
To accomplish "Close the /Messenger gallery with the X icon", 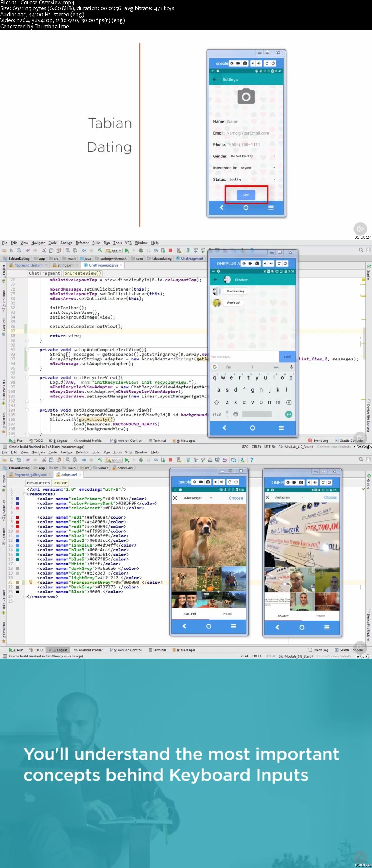I will tap(175, 498).
